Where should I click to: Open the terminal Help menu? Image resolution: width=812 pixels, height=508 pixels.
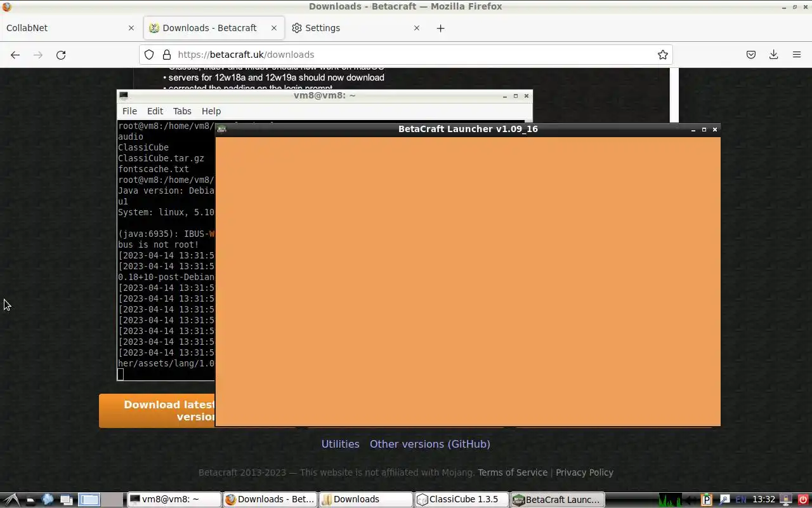pyautogui.click(x=211, y=111)
